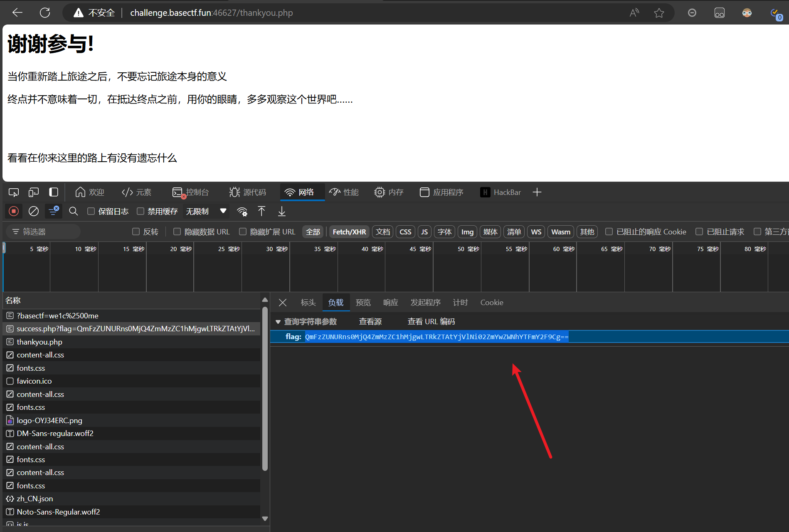Screen dimensions: 789x532
Task: Check 隐藏扩展 URL checkbox
Action: coord(243,232)
